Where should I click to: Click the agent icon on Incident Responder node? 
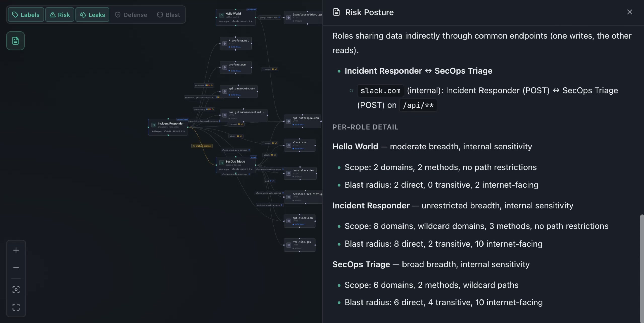(x=154, y=125)
